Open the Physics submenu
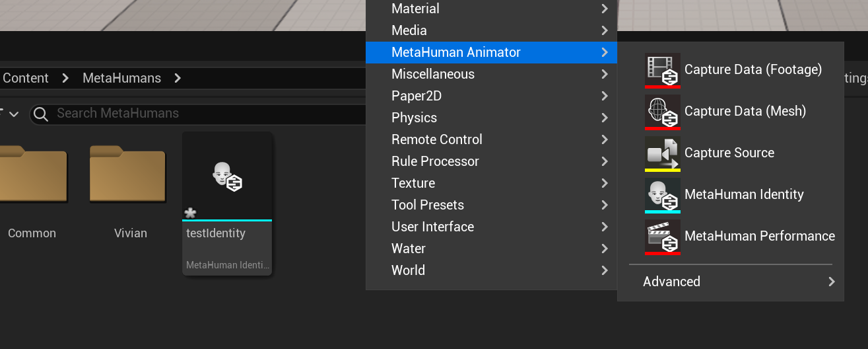The height and width of the screenshot is (349, 868). tap(491, 118)
